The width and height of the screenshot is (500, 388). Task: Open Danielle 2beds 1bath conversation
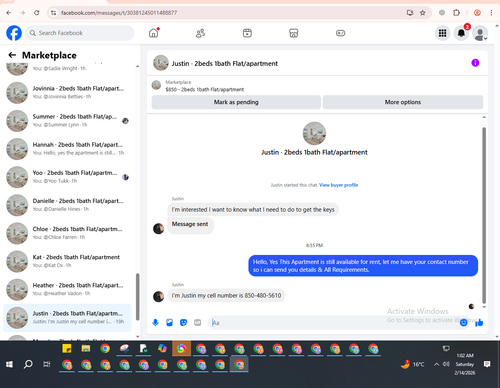click(68, 205)
